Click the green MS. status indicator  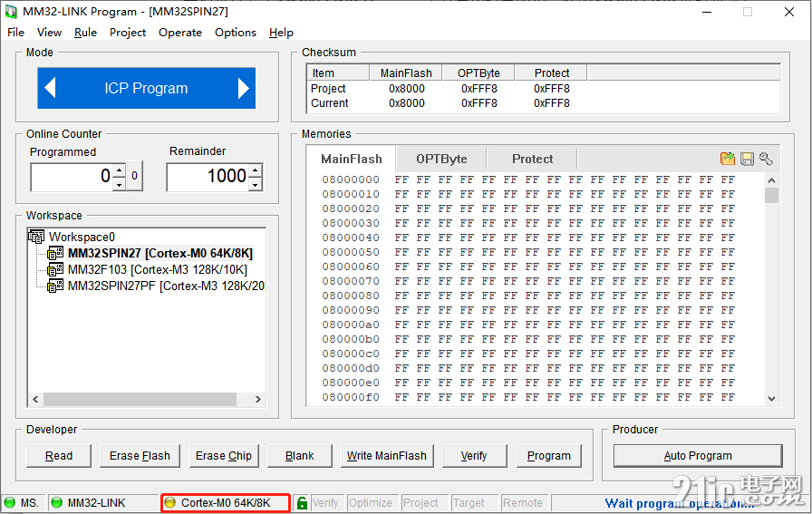tap(10, 502)
